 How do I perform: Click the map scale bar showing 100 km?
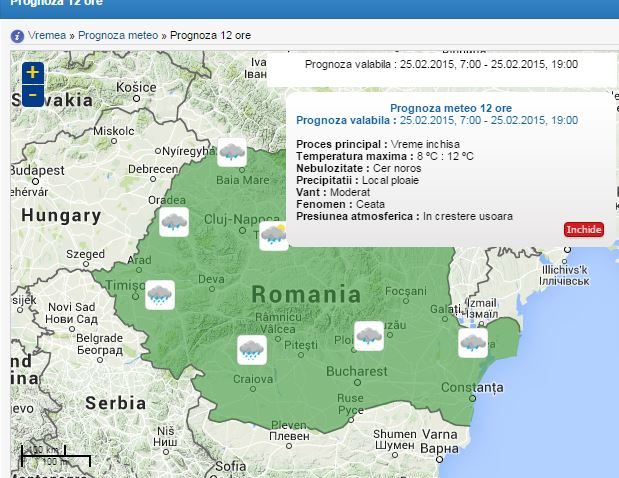56,456
